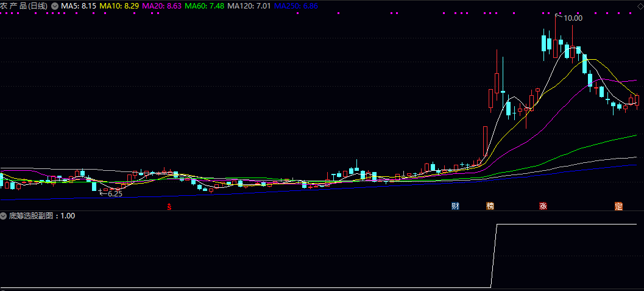Click the orange 定 event marker icon

(618, 206)
